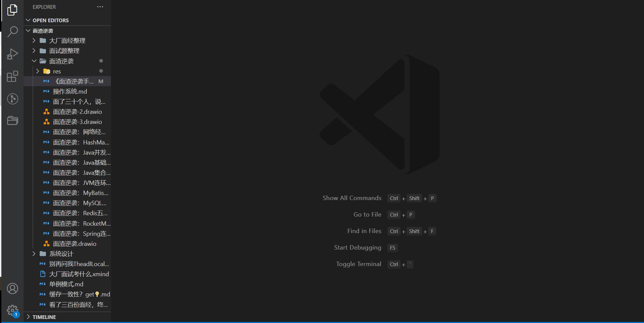Open the Manage gear with notification badge
Image resolution: width=644 pixels, height=323 pixels.
coord(12,310)
